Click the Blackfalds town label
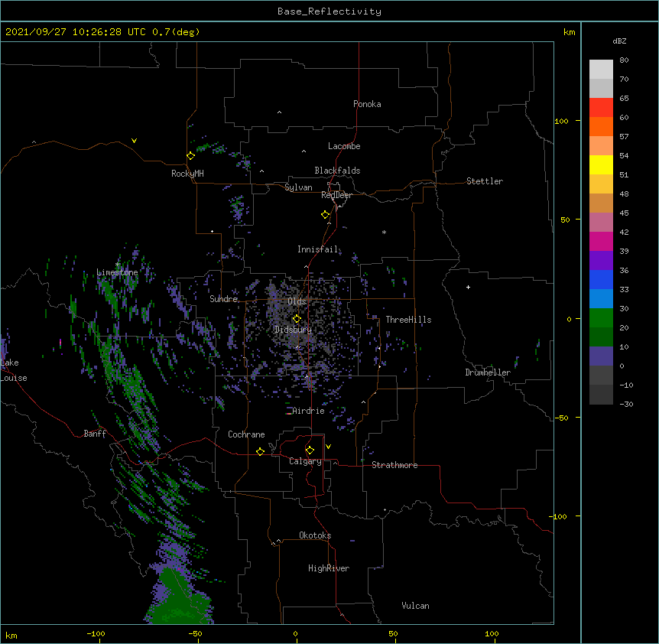The image size is (659, 644). click(x=337, y=171)
